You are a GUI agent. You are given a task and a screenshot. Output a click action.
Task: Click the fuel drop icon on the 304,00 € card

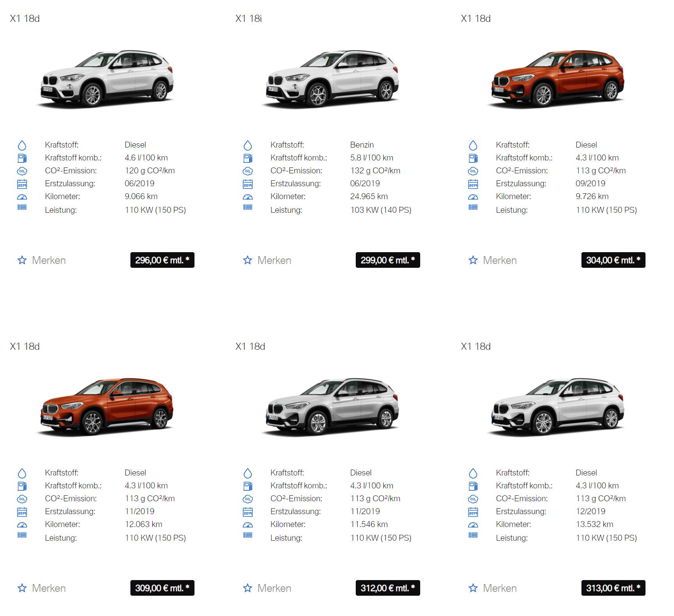473,145
